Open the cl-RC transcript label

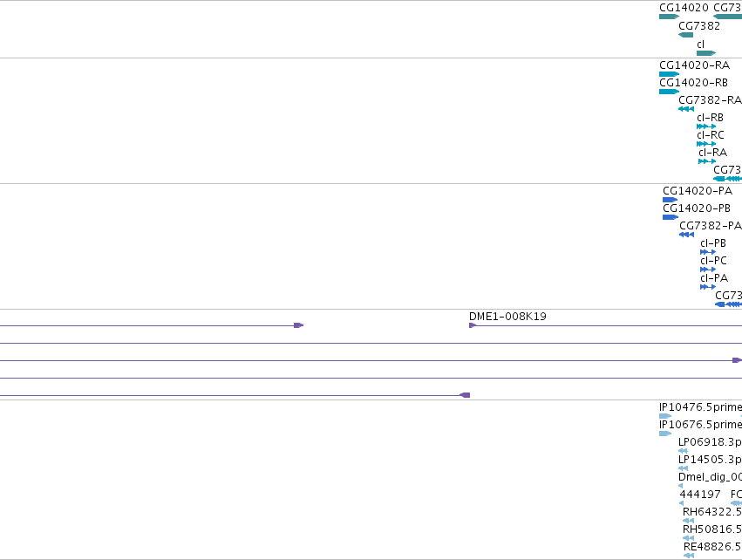(x=711, y=135)
